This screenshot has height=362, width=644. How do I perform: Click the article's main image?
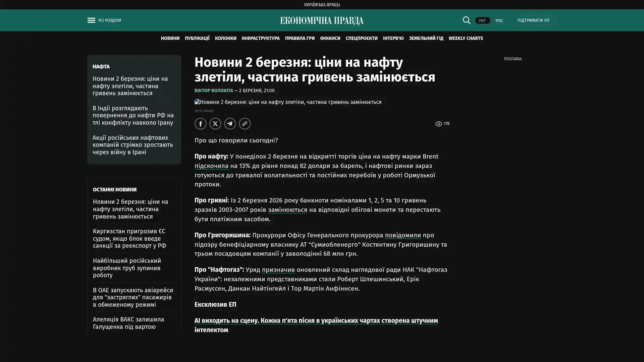(x=288, y=102)
